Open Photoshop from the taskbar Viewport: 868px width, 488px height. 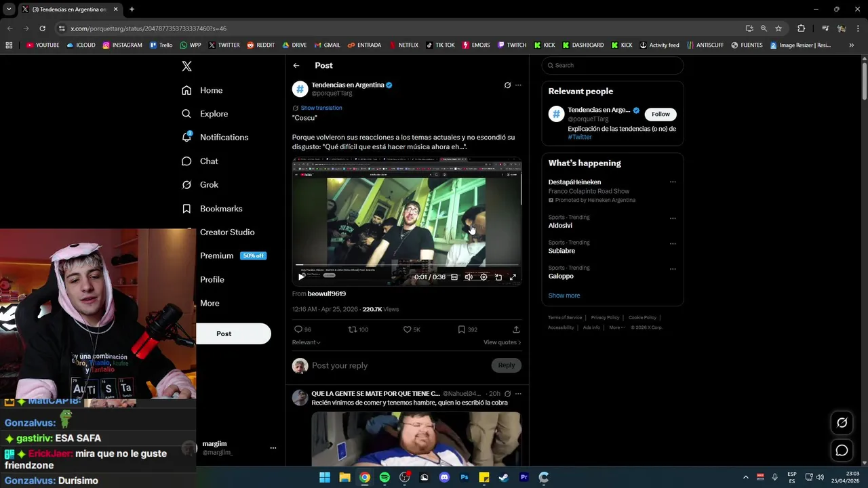(464, 477)
